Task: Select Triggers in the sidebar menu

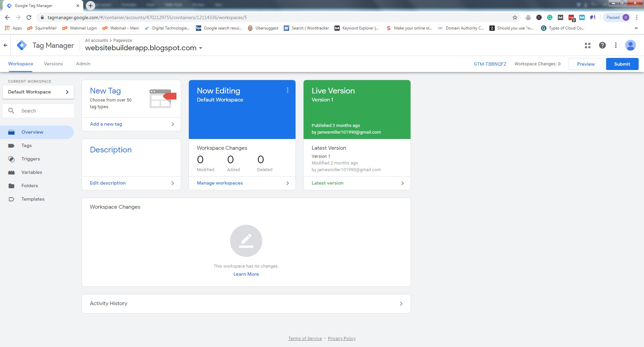Action: click(37, 159)
